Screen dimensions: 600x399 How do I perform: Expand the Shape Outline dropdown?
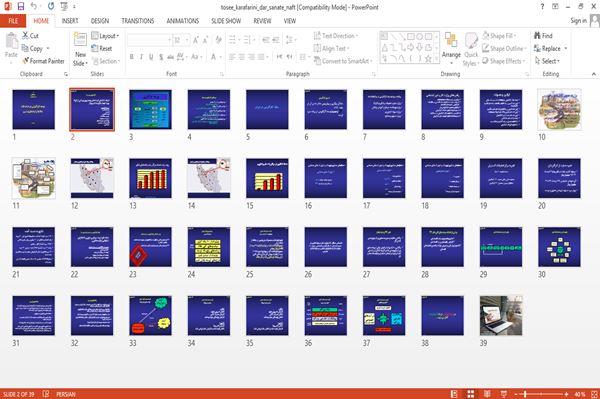[x=504, y=48]
